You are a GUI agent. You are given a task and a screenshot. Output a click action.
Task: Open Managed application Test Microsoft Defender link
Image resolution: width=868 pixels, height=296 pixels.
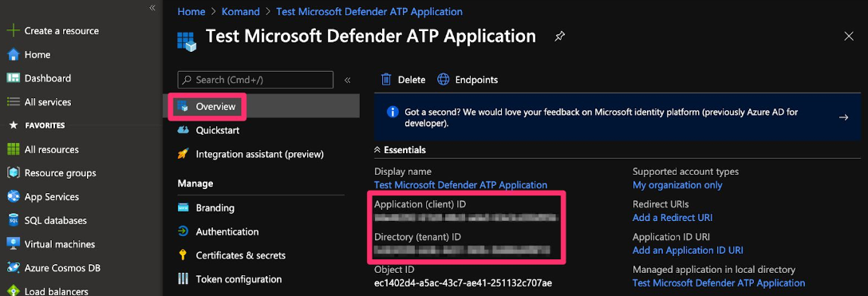[719, 282]
